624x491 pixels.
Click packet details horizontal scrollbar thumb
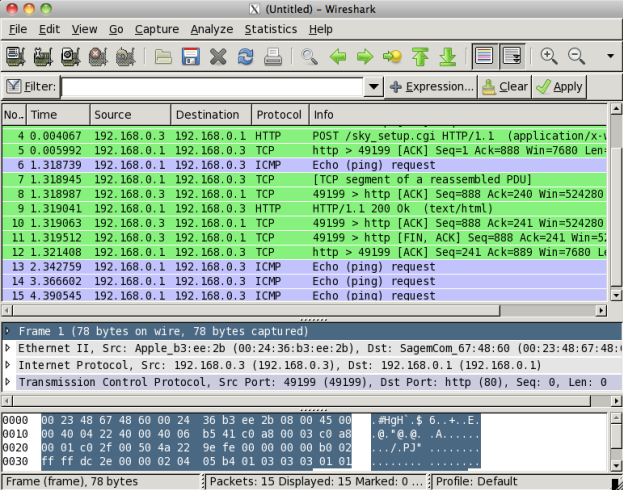[302, 401]
